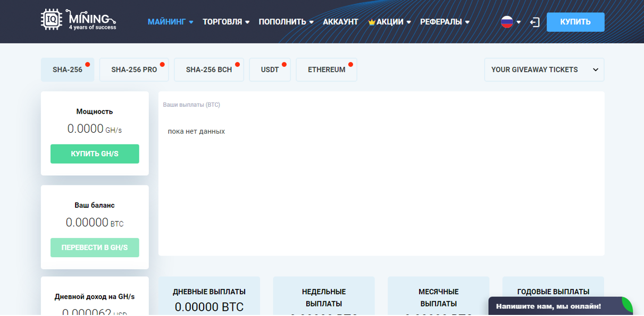Open the РЕФЕРАЛЫ dropdown menu
Image resolution: width=644 pixels, height=316 pixels.
pyautogui.click(x=445, y=22)
